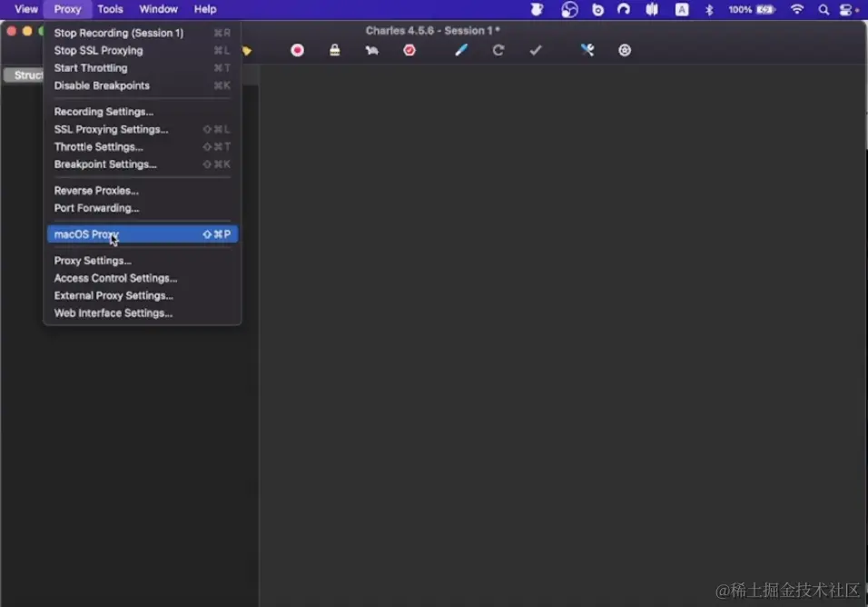868x607 pixels.
Task: Open Proxy Settings...
Action: (x=143, y=260)
